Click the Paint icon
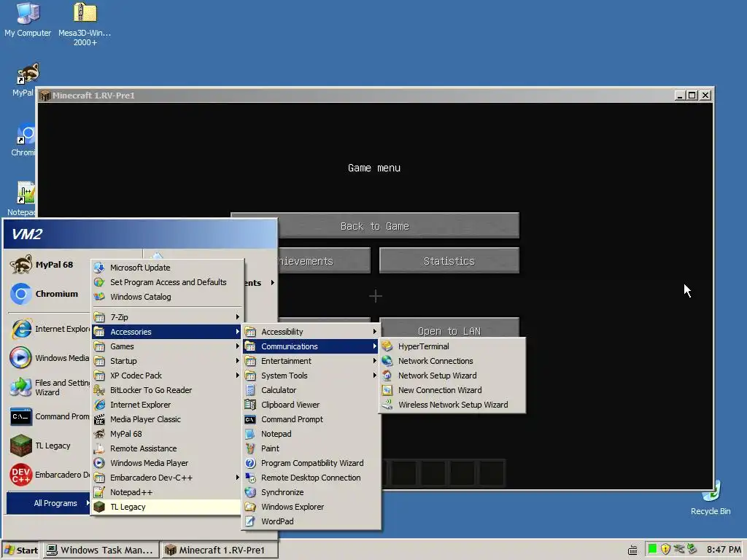747x560 pixels. click(x=250, y=448)
